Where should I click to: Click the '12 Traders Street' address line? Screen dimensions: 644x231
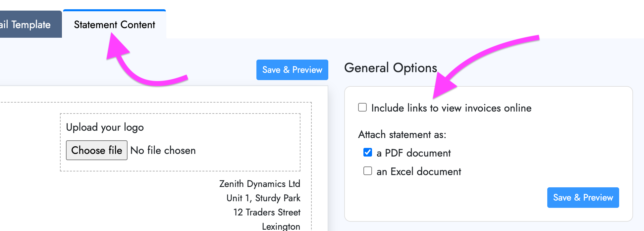click(x=267, y=212)
